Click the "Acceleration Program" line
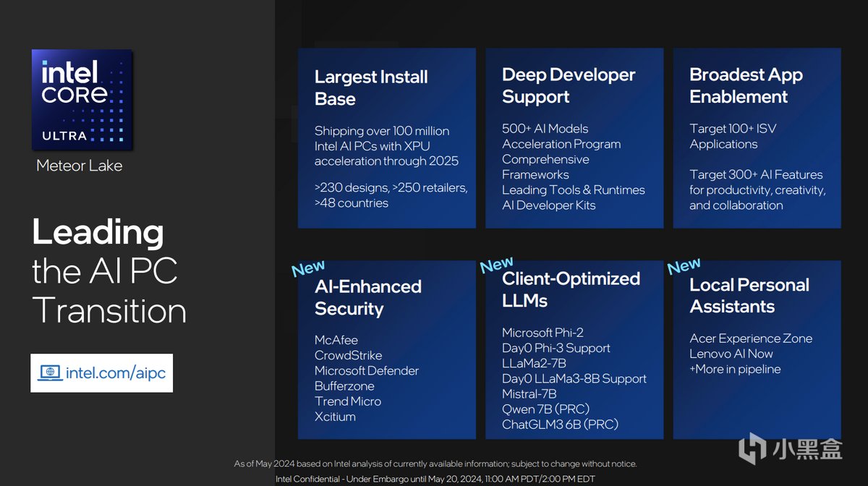868x486 pixels. coord(561,144)
